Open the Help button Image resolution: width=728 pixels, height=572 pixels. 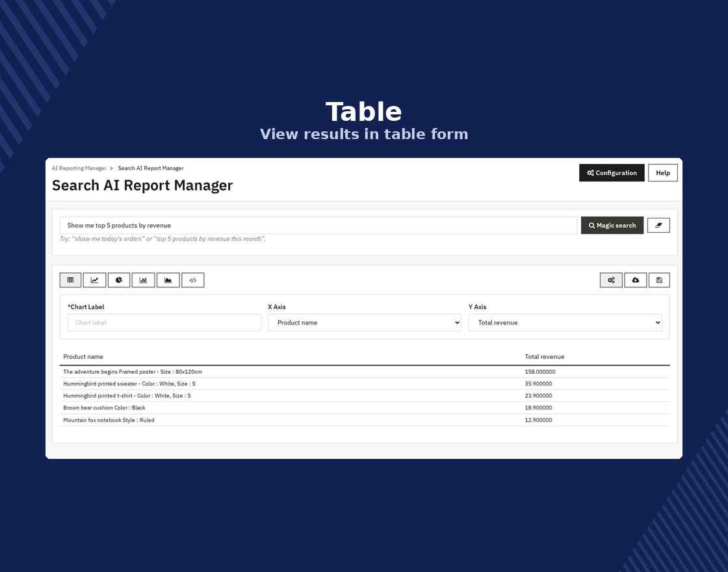(x=663, y=173)
